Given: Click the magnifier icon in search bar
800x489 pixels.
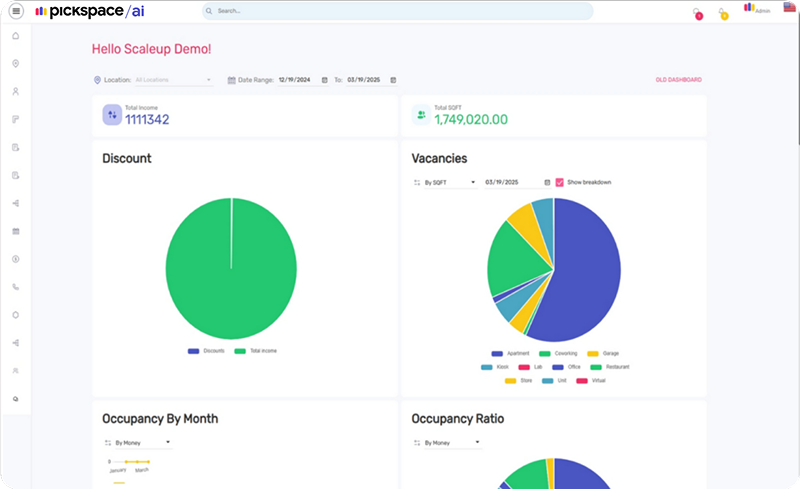Looking at the screenshot, I should 209,11.
